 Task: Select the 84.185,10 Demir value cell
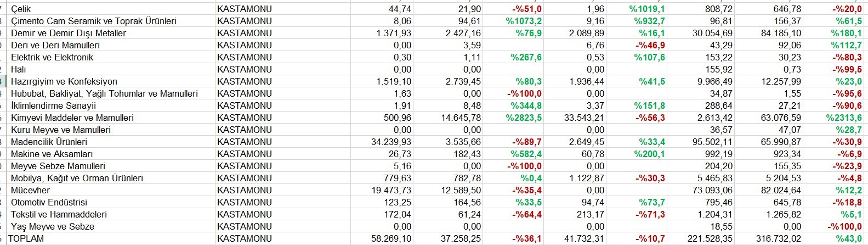click(775, 33)
